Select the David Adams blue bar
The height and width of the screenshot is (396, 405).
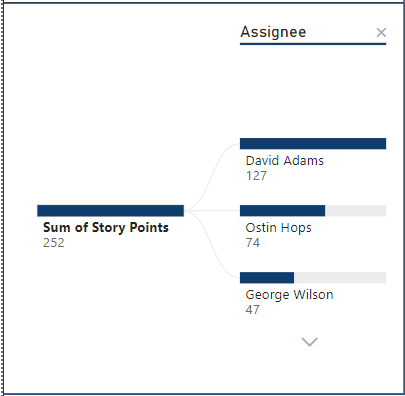coord(313,144)
